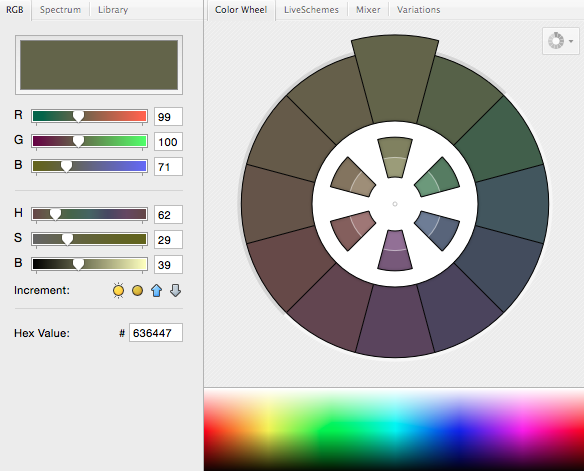Click the gray down arrow increment icon
The height and width of the screenshot is (471, 584).
pyautogui.click(x=175, y=290)
